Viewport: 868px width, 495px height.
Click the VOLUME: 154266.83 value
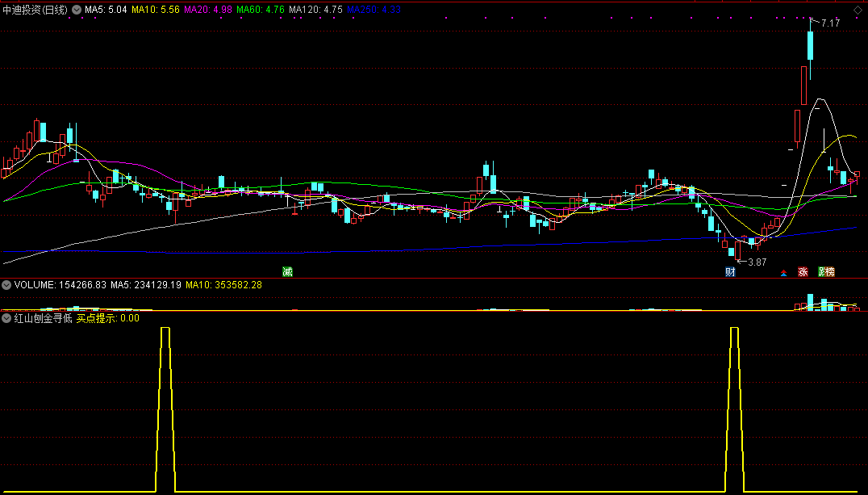click(x=60, y=285)
